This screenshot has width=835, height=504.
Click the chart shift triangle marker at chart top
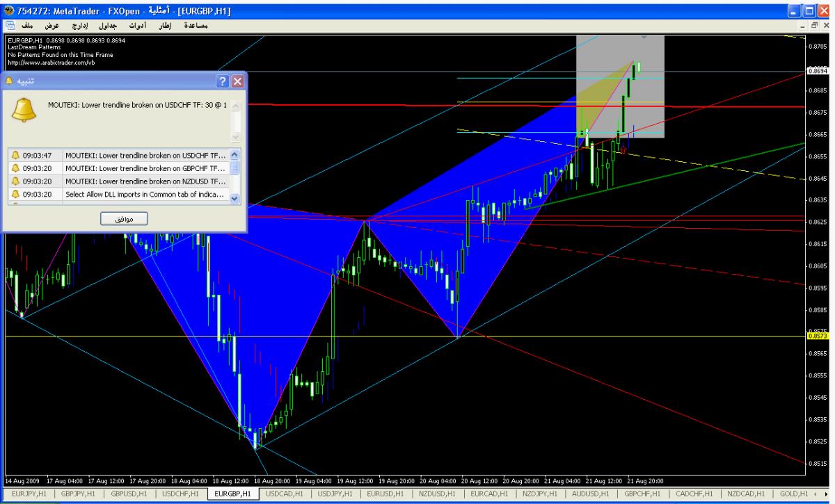click(x=644, y=37)
